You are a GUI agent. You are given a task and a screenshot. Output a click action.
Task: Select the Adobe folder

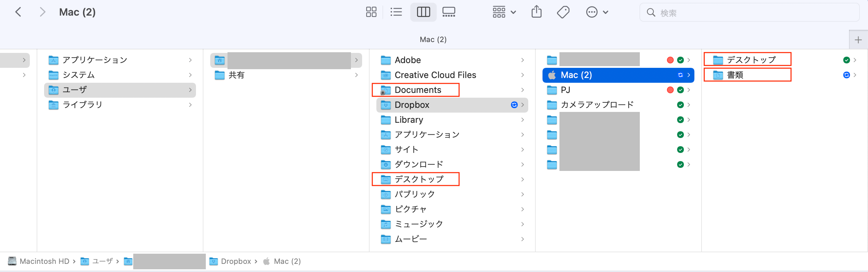click(x=452, y=60)
